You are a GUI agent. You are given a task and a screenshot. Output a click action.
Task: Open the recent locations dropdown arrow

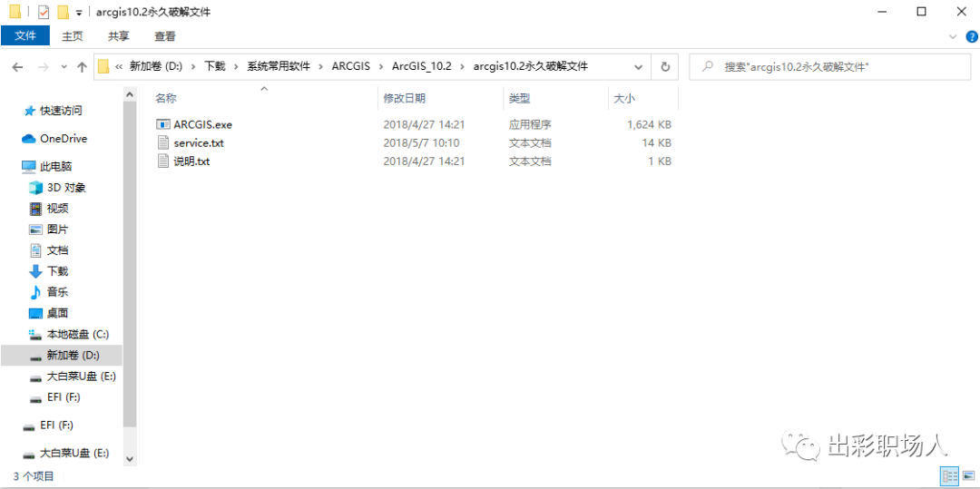pyautogui.click(x=64, y=67)
